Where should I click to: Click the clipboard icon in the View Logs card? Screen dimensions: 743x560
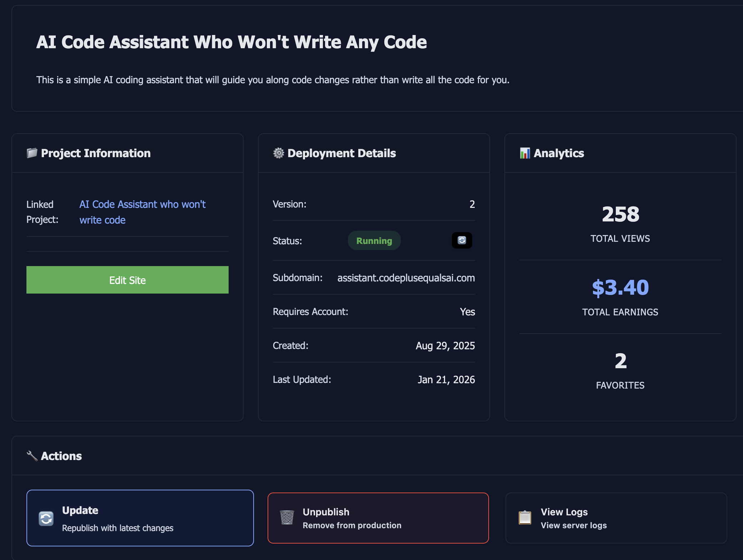525,518
